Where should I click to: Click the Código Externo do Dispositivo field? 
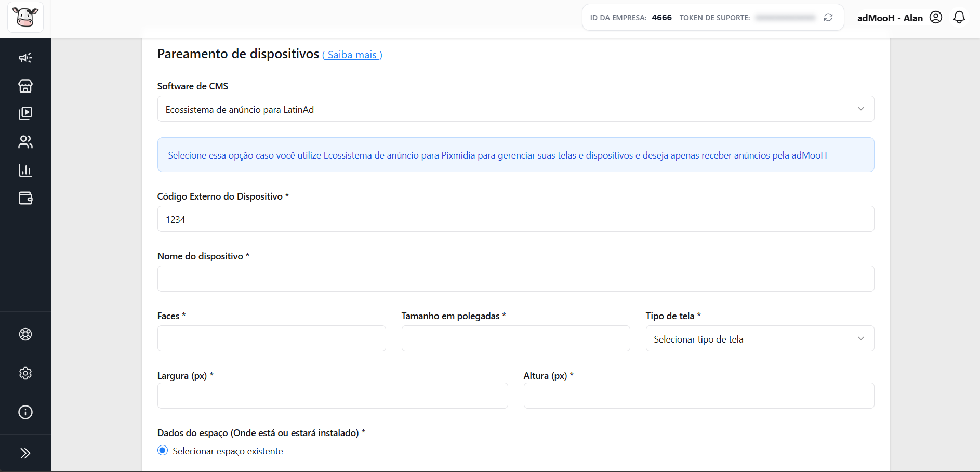(515, 219)
